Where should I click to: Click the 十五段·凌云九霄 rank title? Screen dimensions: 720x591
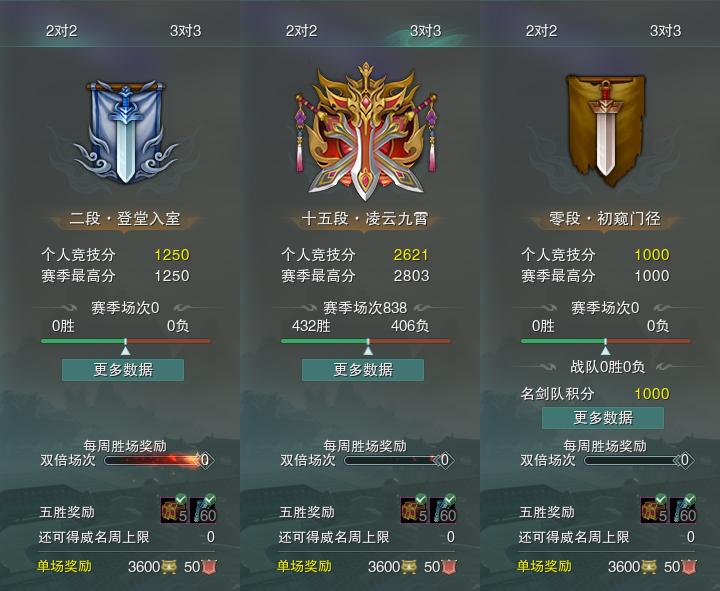tap(365, 219)
